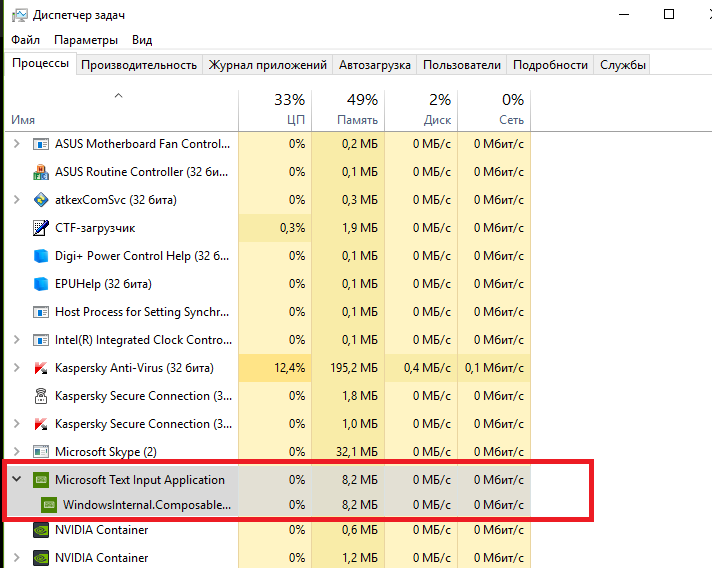Sort processes by ЦП column
The image size is (712, 568).
click(275, 111)
